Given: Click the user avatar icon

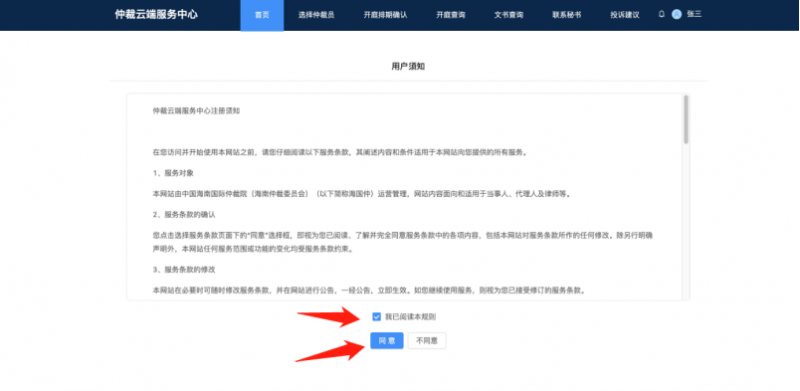Looking at the screenshot, I should click(677, 14).
